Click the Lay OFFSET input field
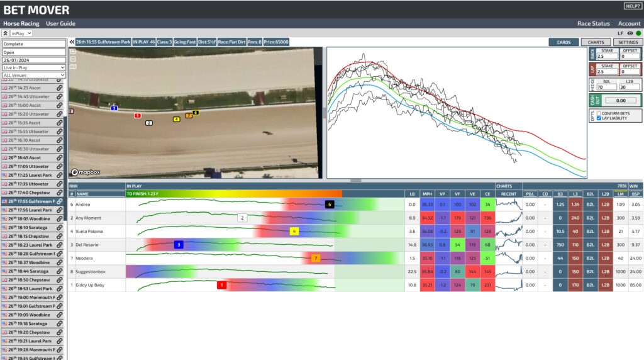This screenshot has height=360, width=644. [x=630, y=72]
